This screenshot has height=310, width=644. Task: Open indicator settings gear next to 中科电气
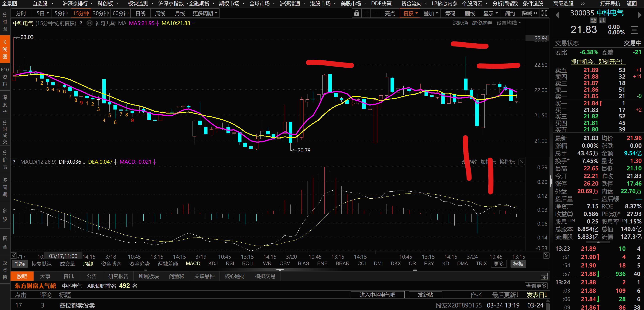tap(89, 23)
